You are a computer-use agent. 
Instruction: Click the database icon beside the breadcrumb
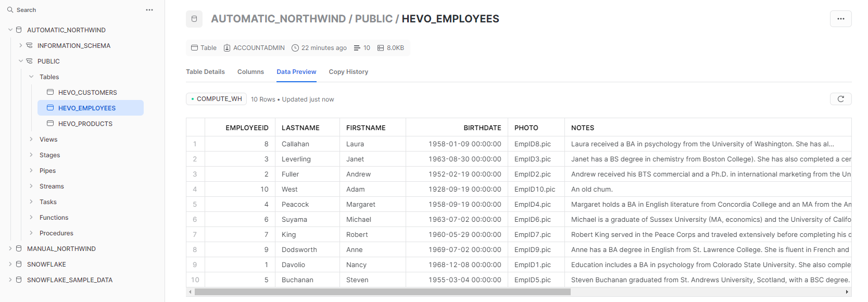[x=194, y=19]
